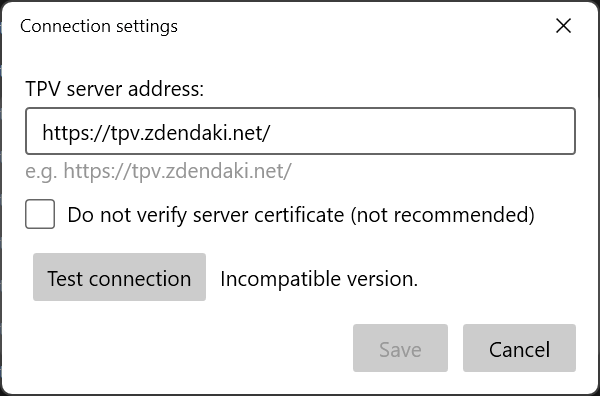This screenshot has width=600, height=396.
Task: Dismiss the dialog using Cancel
Action: click(x=519, y=348)
